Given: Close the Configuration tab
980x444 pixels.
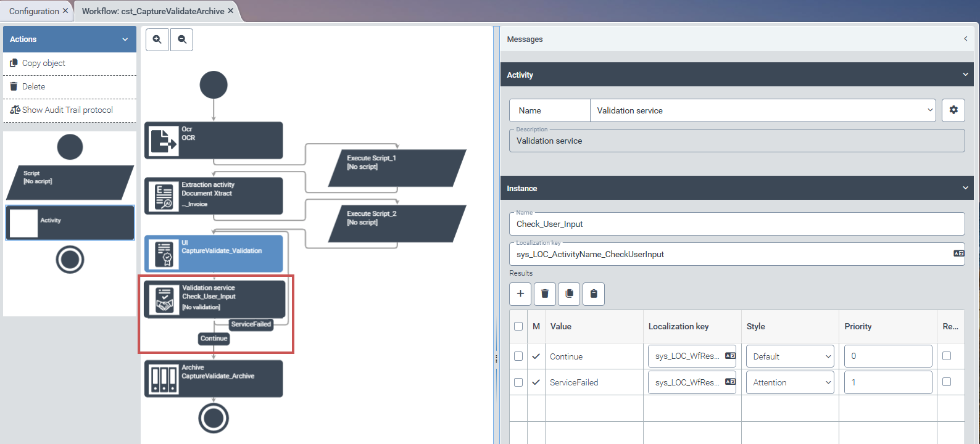Looking at the screenshot, I should pyautogui.click(x=65, y=11).
